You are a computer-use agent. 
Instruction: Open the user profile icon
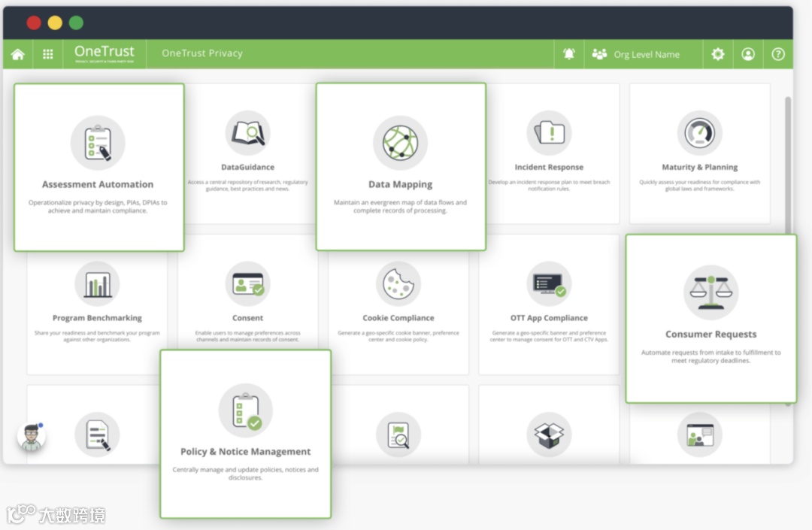pos(748,54)
